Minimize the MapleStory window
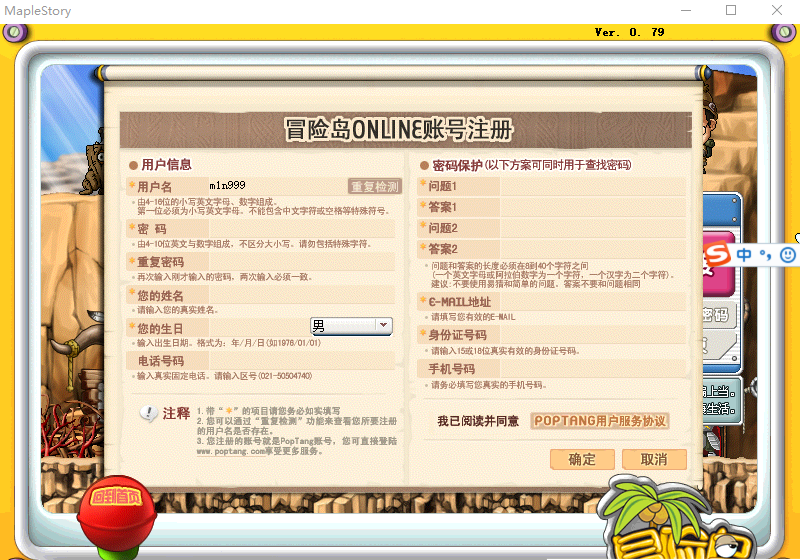The height and width of the screenshot is (560, 800). coord(686,10)
